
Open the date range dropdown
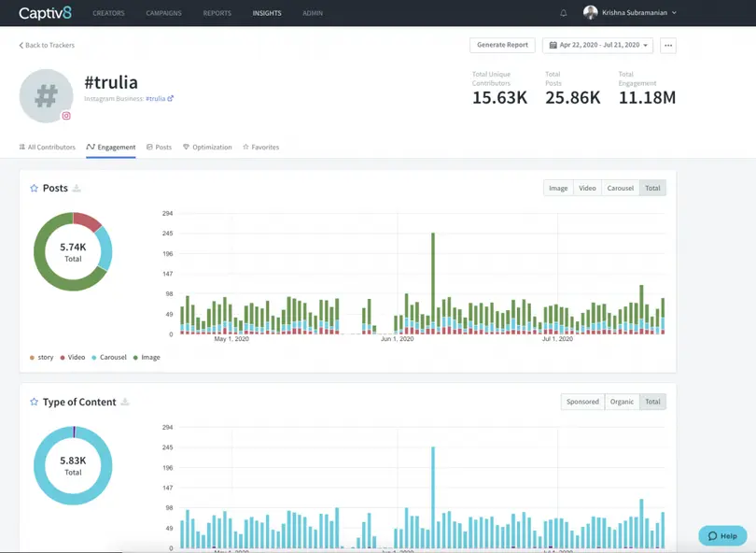pyautogui.click(x=598, y=45)
